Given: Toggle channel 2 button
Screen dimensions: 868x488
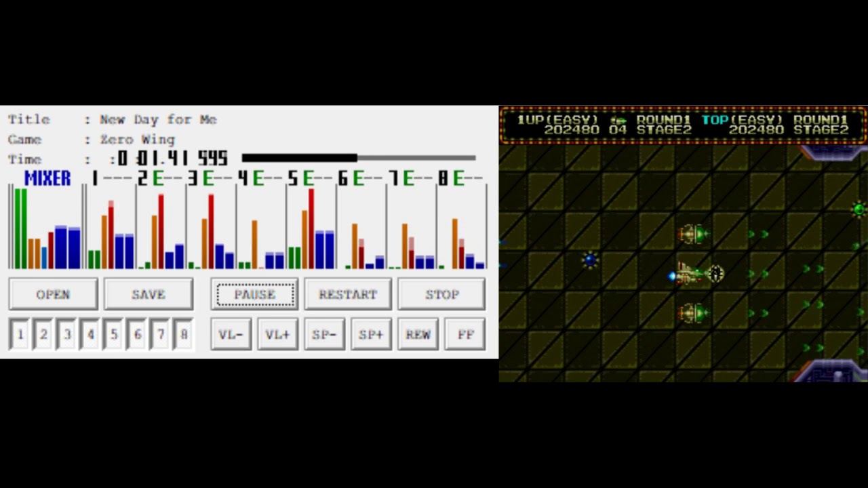Looking at the screenshot, I should pos(43,334).
